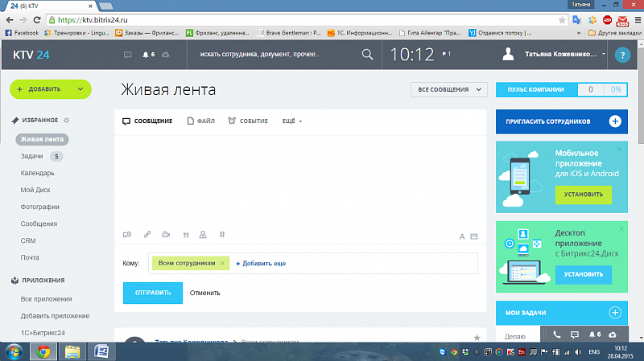Viewport: 644px width, 361px height.
Task: Click Cancel (Отменить) link
Action: 205,293
